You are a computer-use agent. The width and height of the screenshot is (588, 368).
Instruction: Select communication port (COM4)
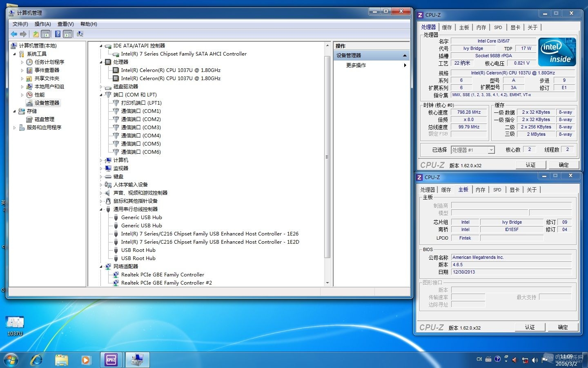(x=141, y=136)
